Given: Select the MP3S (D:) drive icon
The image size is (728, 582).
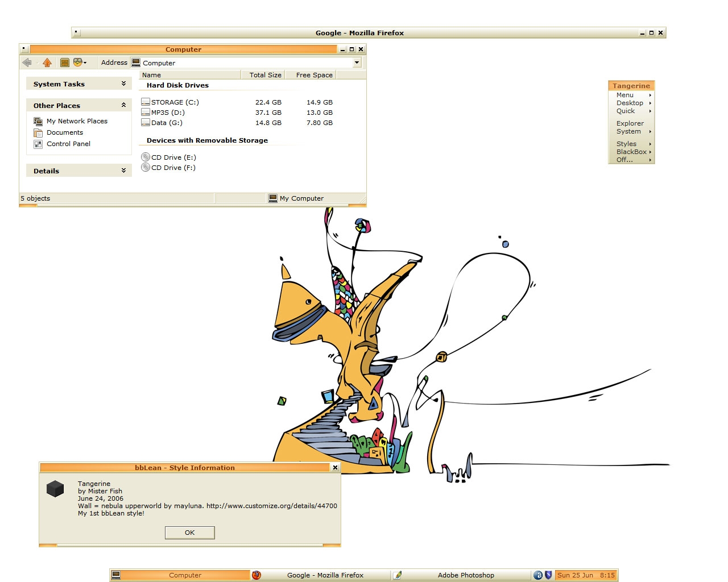Looking at the screenshot, I should tap(146, 113).
